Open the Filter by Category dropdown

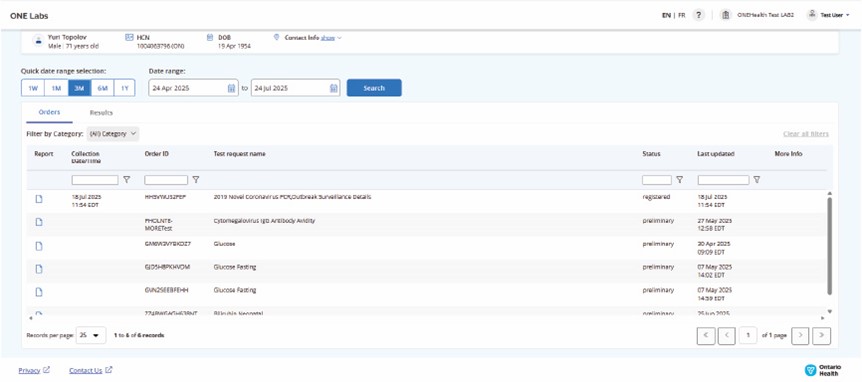(113, 134)
